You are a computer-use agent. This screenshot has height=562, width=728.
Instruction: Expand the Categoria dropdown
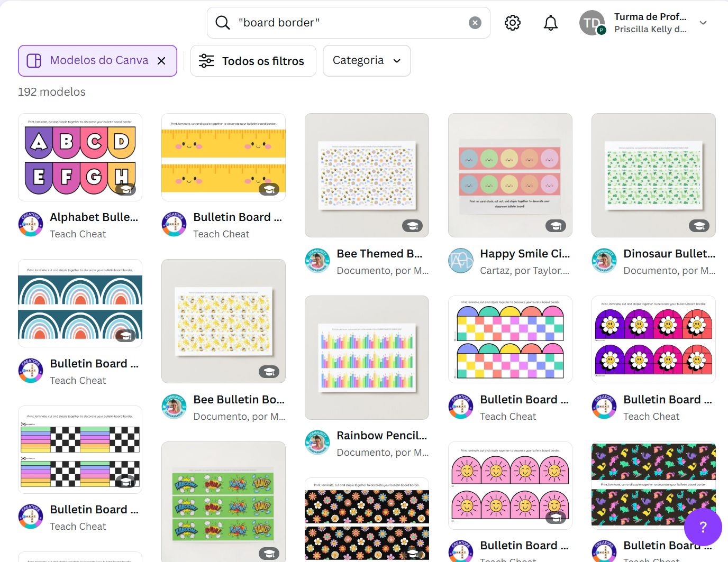[367, 61]
